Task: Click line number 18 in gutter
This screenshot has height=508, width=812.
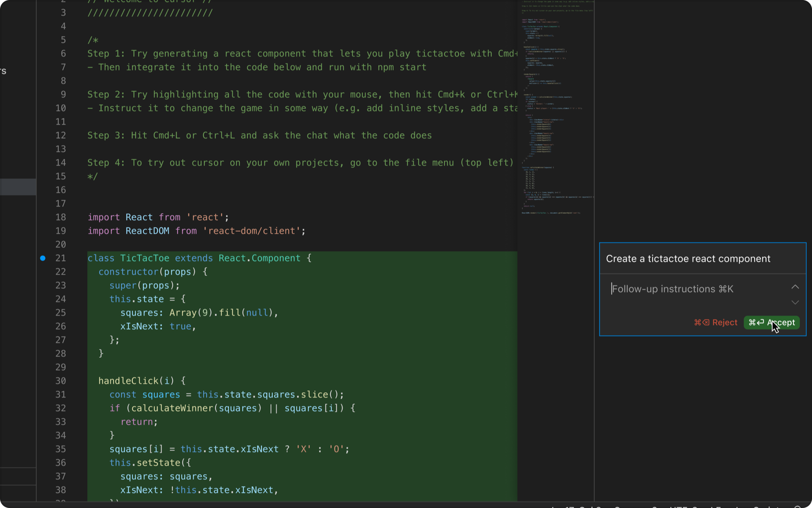Action: click(60, 217)
